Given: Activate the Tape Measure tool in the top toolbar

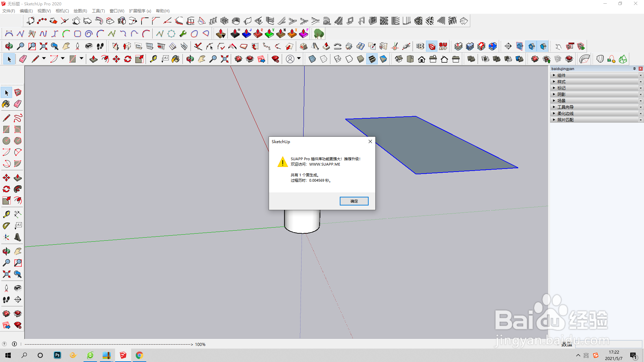Looking at the screenshot, I should [x=153, y=59].
